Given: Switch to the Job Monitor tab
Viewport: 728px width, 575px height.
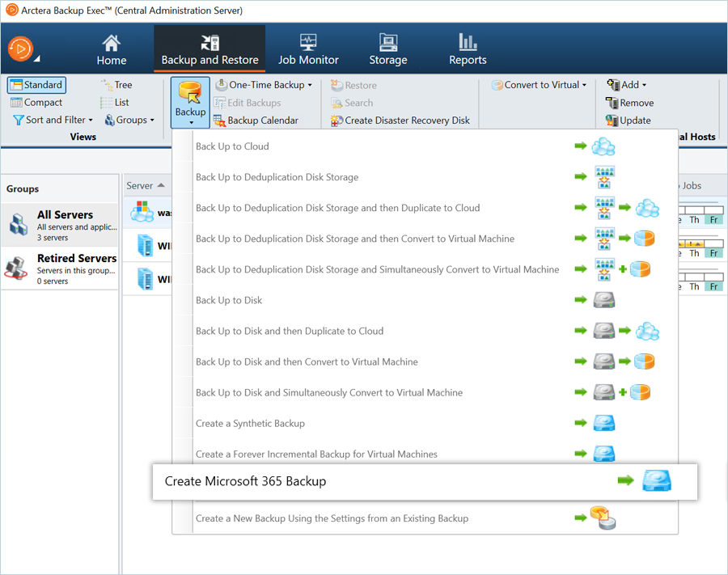Looking at the screenshot, I should (308, 49).
